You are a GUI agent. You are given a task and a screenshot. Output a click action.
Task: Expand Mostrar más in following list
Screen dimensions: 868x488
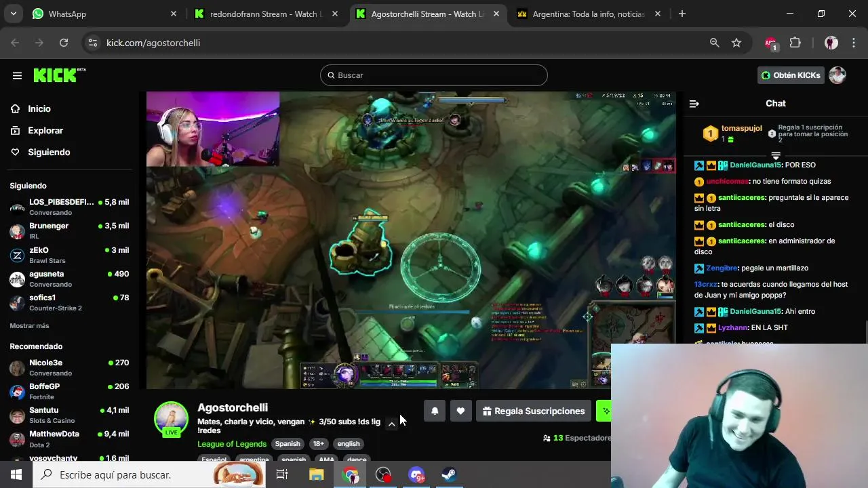tap(29, 325)
